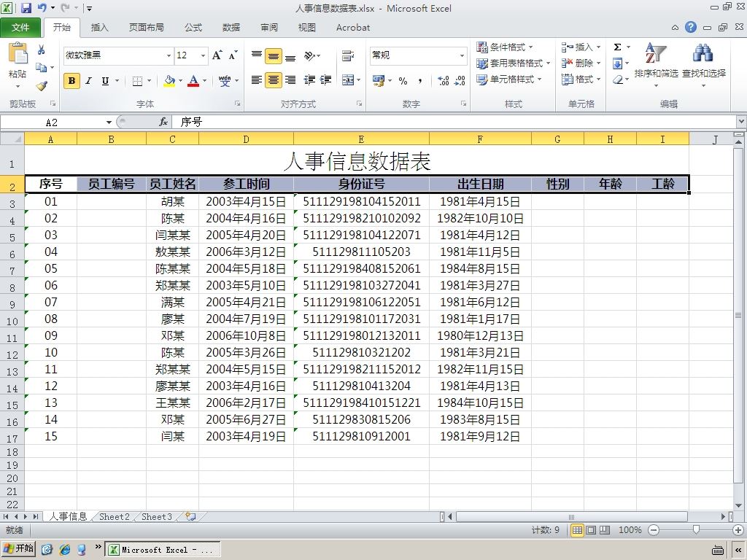Screen dimensions: 747x560
Task: Launch Internet Explorer from quick launch
Action: [65, 550]
